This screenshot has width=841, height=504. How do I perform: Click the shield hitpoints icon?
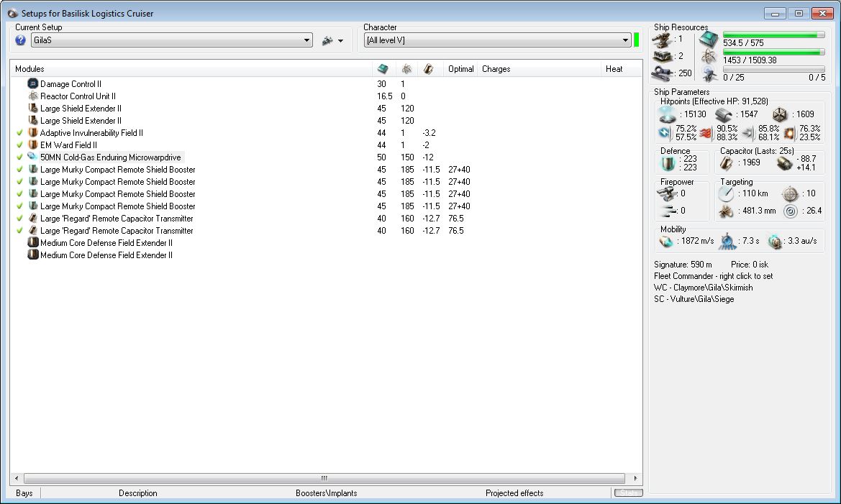[667, 114]
